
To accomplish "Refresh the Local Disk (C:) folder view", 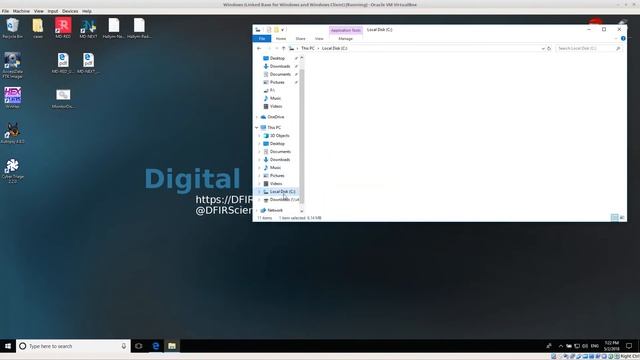I will tap(549, 48).
